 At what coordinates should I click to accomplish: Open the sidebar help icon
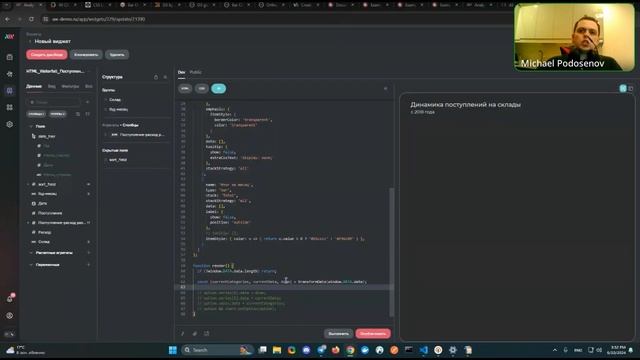[x=9, y=316]
